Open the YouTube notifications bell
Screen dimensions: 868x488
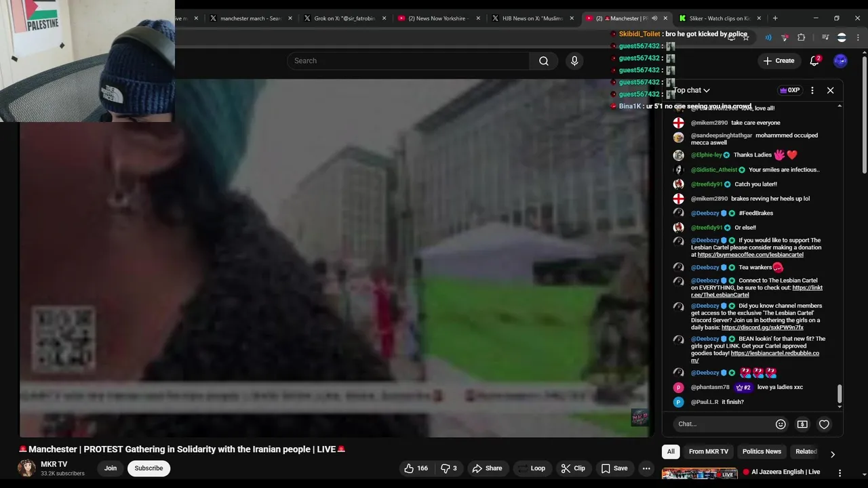[814, 61]
